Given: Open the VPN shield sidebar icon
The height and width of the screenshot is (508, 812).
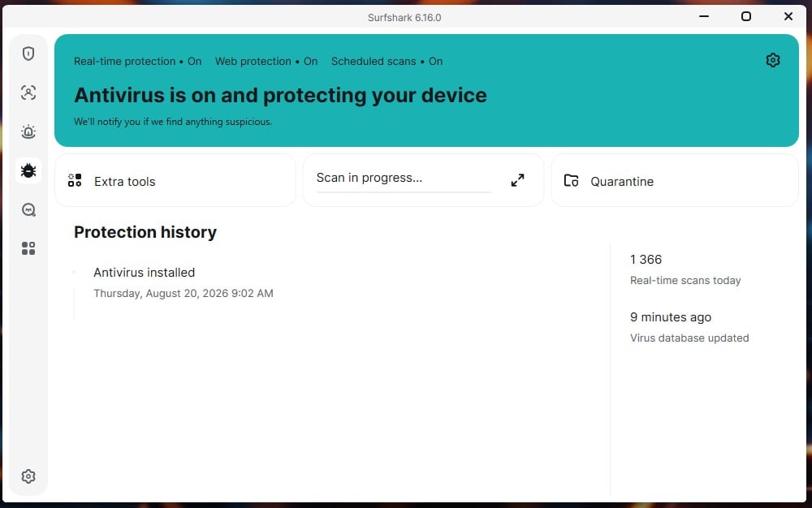Looking at the screenshot, I should click(28, 54).
